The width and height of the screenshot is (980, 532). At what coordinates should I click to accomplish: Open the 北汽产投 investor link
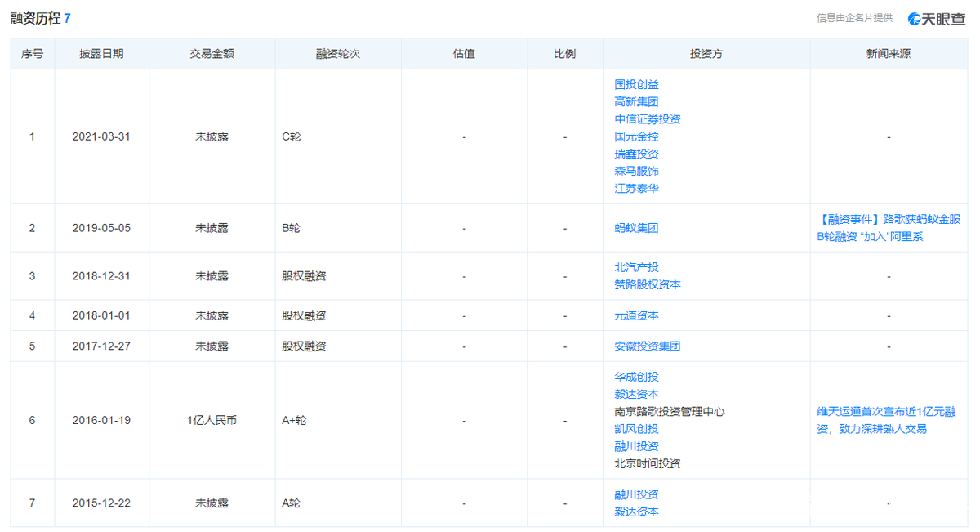[636, 267]
